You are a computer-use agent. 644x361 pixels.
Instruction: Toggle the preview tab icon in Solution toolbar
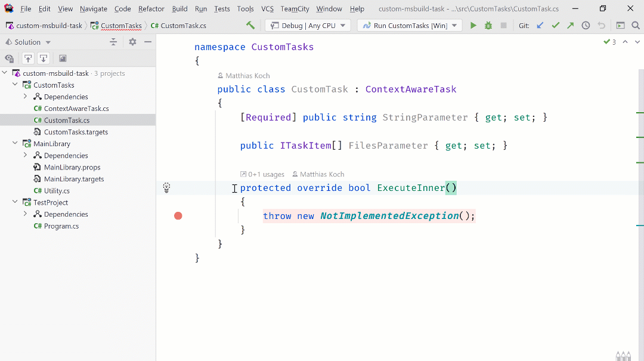pyautogui.click(x=63, y=58)
